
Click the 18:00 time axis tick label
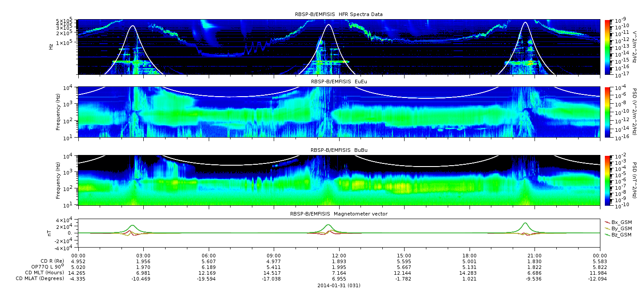click(x=470, y=255)
